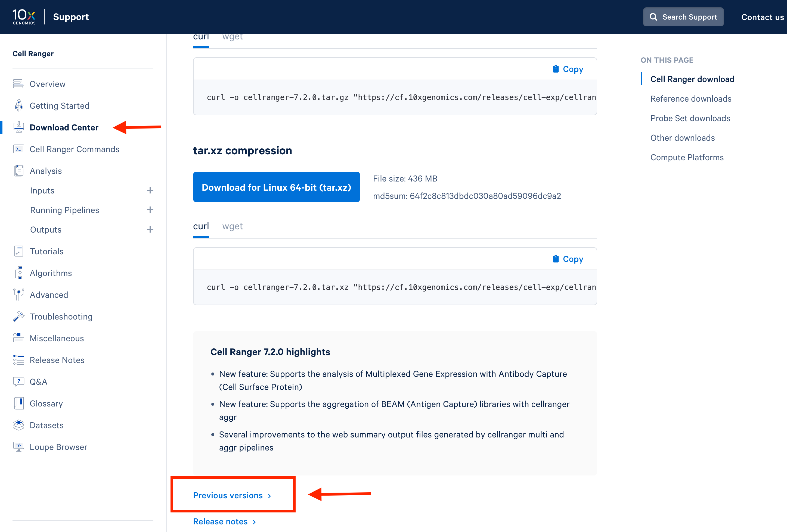Click clipboard icon for tar.xz curl command
Image resolution: width=787 pixels, height=532 pixels.
[556, 259]
